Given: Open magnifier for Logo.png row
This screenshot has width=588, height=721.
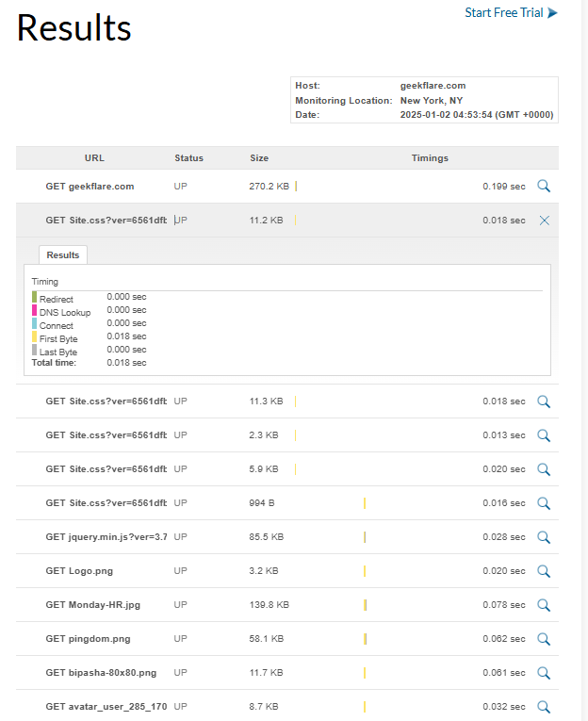Looking at the screenshot, I should (544, 571).
